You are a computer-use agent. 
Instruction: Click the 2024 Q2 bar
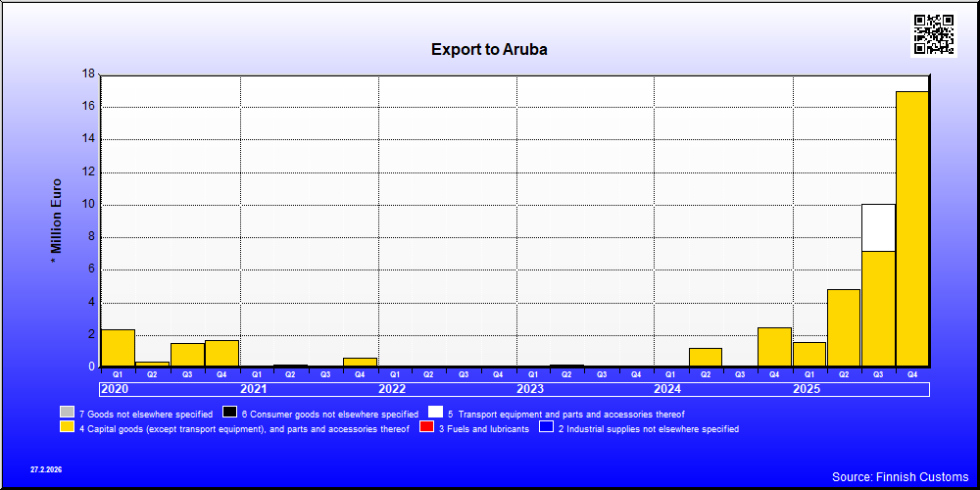tap(705, 357)
